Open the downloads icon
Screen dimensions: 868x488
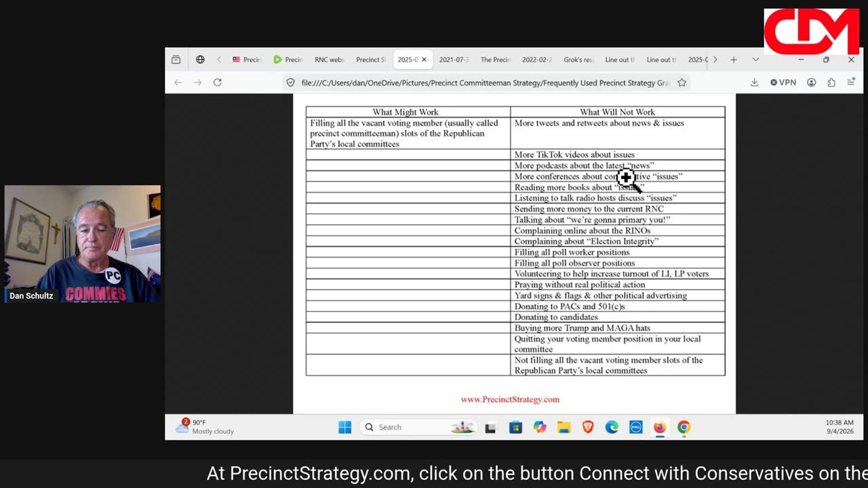pyautogui.click(x=754, y=83)
